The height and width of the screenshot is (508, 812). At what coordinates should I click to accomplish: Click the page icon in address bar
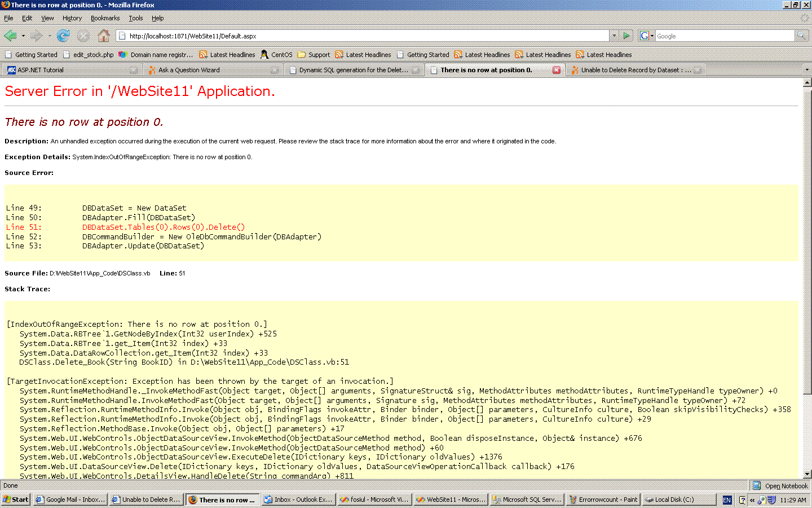[122, 36]
